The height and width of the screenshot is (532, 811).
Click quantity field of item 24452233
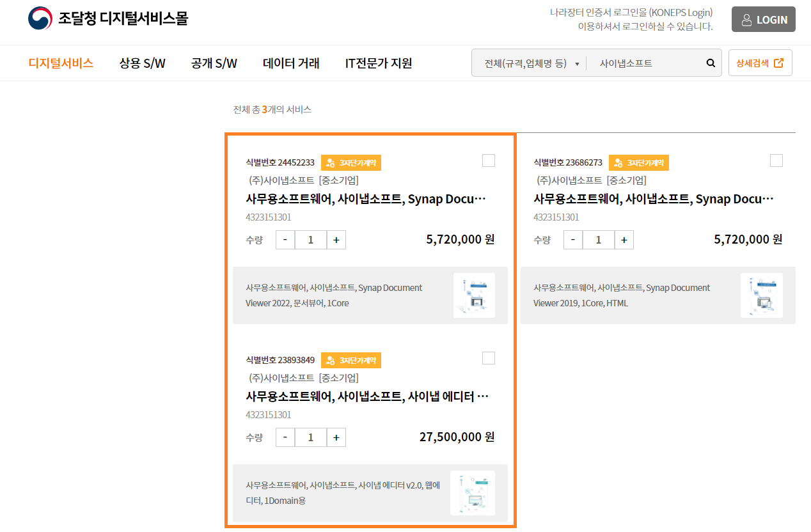pyautogui.click(x=311, y=240)
